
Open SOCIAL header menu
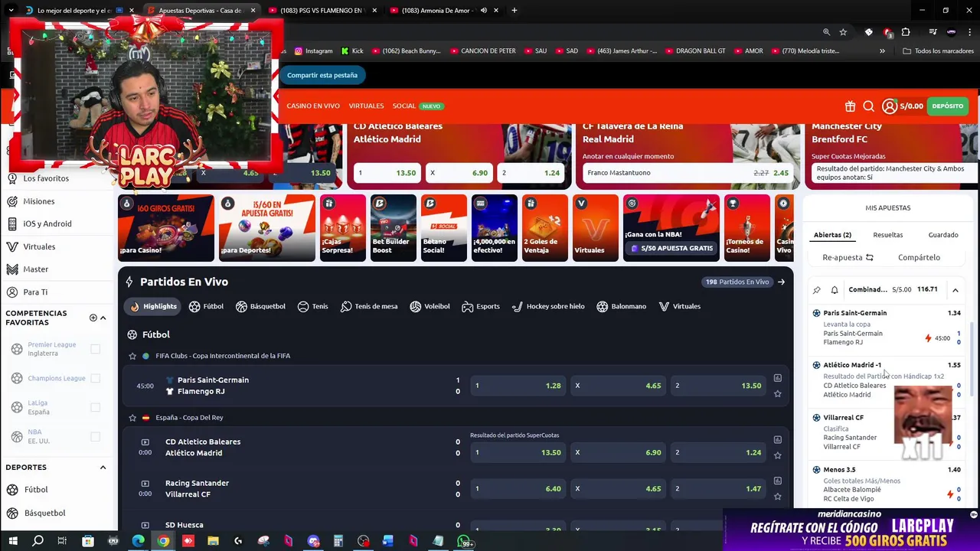pyautogui.click(x=403, y=106)
